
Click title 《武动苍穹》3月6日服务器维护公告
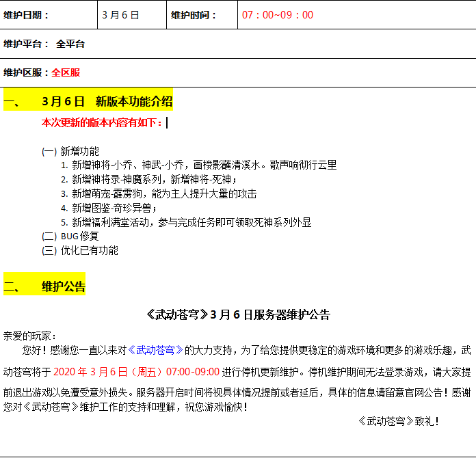[x=238, y=314]
